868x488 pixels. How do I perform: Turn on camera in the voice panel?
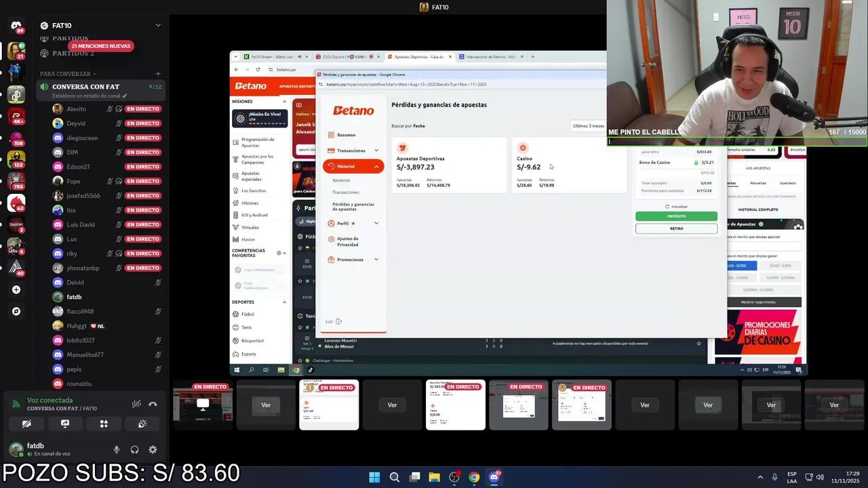click(x=26, y=424)
